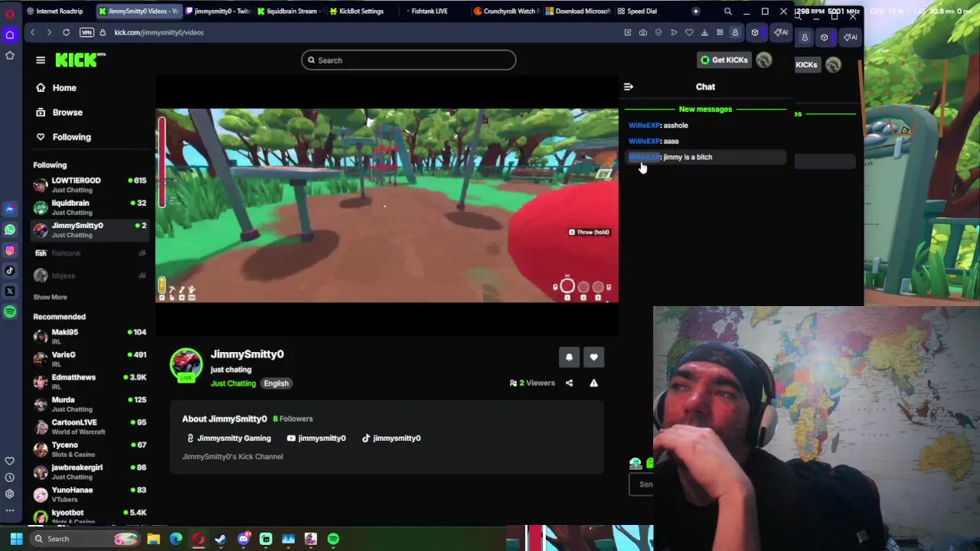This screenshot has width=980, height=551.
Task: Go forward in browser
Action: point(49,32)
